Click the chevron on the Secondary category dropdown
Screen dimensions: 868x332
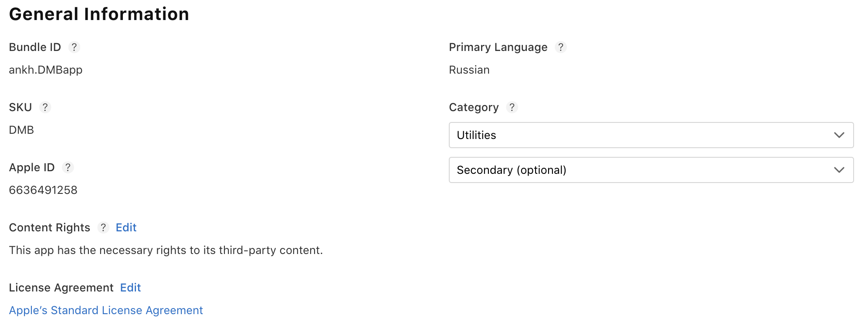839,170
